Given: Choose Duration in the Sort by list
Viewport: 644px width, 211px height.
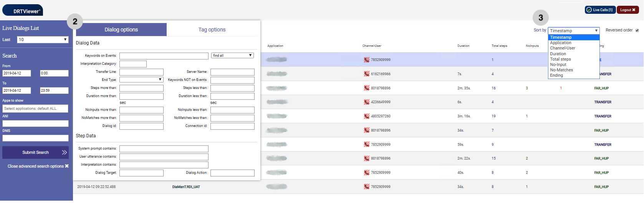Looking at the screenshot, I should pos(558,54).
